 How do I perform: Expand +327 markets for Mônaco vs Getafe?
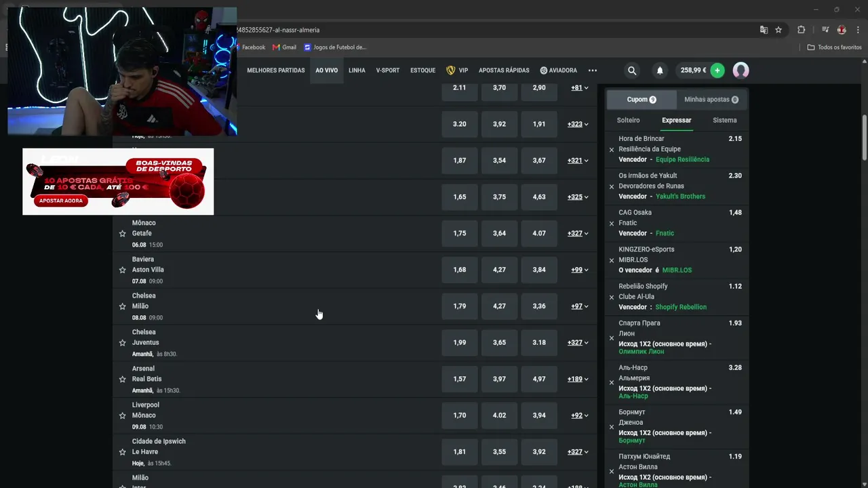pos(578,233)
